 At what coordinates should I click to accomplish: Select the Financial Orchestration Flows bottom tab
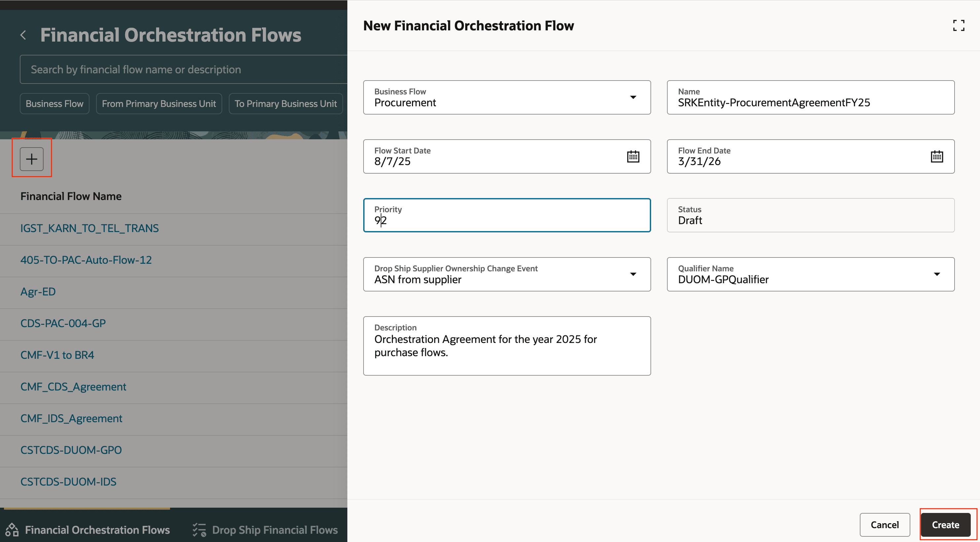pos(97,529)
